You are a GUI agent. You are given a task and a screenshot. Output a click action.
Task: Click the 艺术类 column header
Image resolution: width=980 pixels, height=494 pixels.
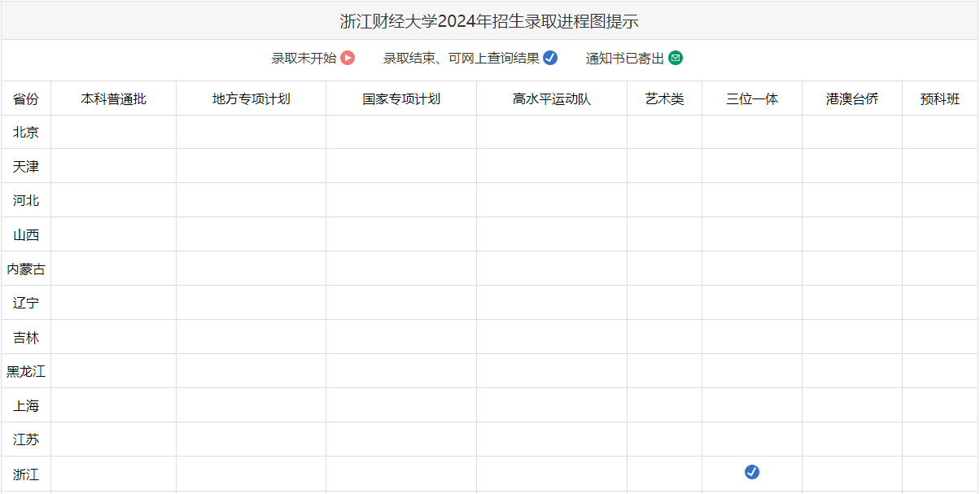[x=664, y=98]
